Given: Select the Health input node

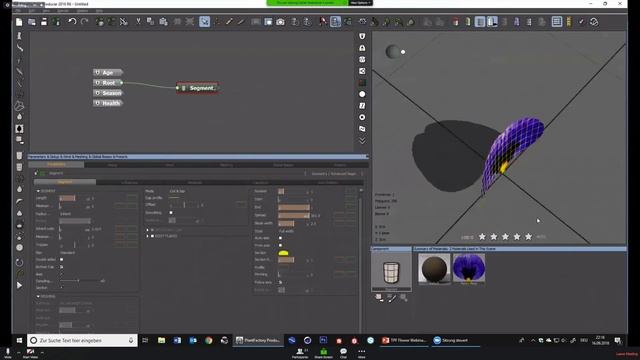Looking at the screenshot, I should click(x=108, y=103).
